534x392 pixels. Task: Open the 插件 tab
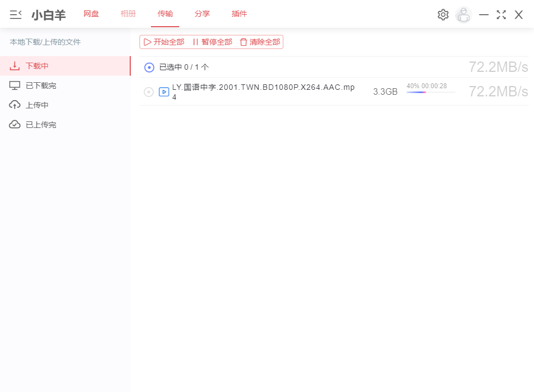239,14
